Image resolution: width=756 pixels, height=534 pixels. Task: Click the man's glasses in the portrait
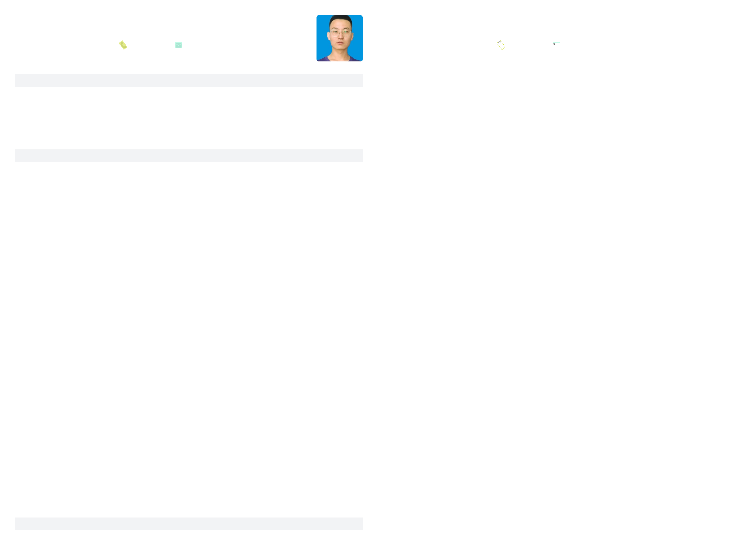[341, 33]
